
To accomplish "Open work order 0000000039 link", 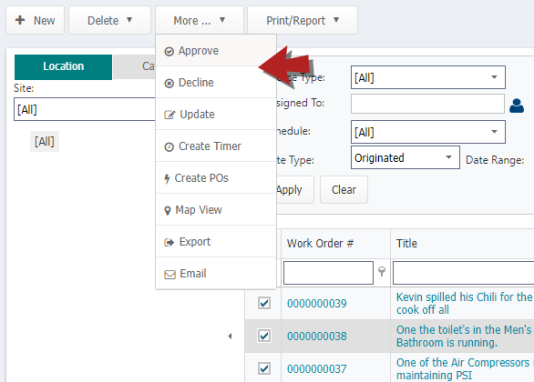I will pos(317,303).
